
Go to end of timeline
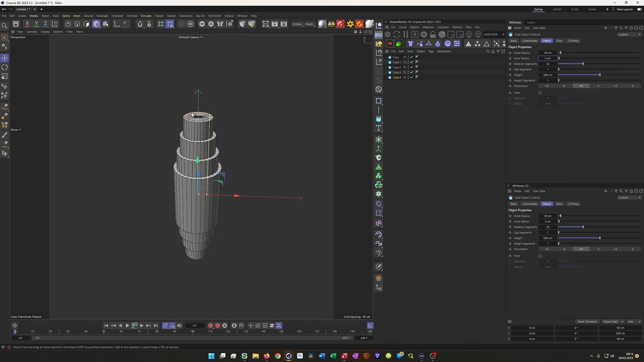click(156, 326)
